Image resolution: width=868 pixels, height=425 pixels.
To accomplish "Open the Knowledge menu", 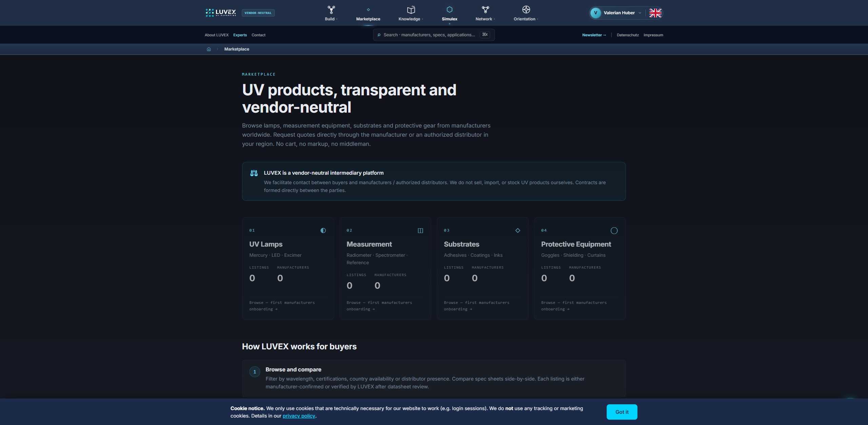I will point(411,19).
